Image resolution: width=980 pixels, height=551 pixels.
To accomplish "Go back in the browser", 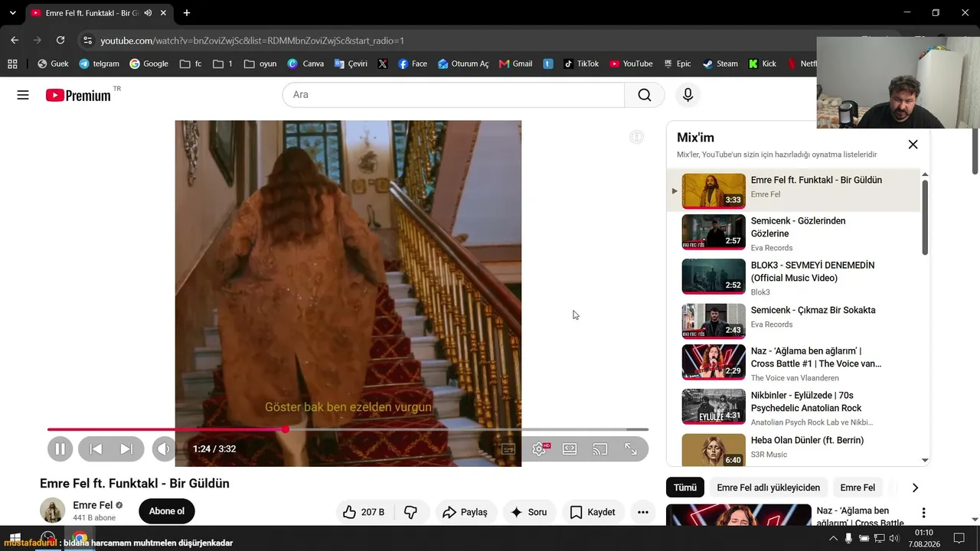I will click(x=15, y=40).
